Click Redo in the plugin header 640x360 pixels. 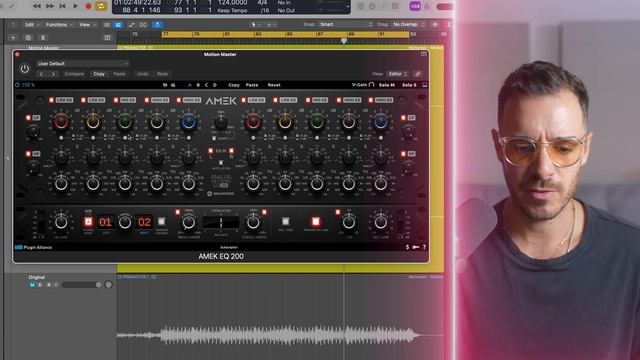[162, 74]
